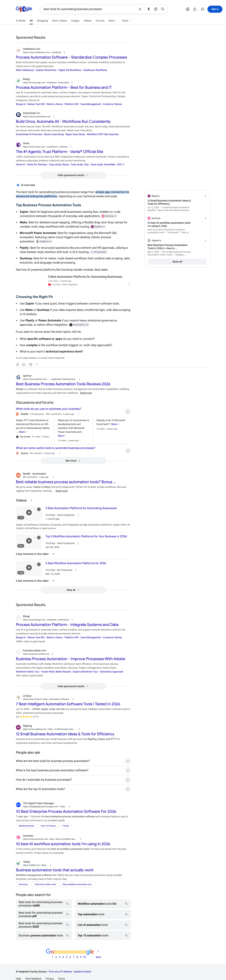Expand Quora 'useful tools to automate' discussion
Viewport: 226px width, 980px height.
(x=128, y=451)
